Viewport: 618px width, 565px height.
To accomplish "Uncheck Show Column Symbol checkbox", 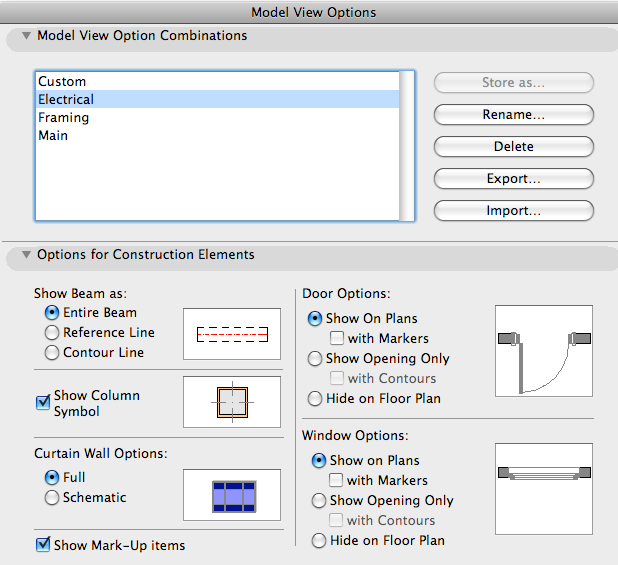I will click(x=43, y=403).
